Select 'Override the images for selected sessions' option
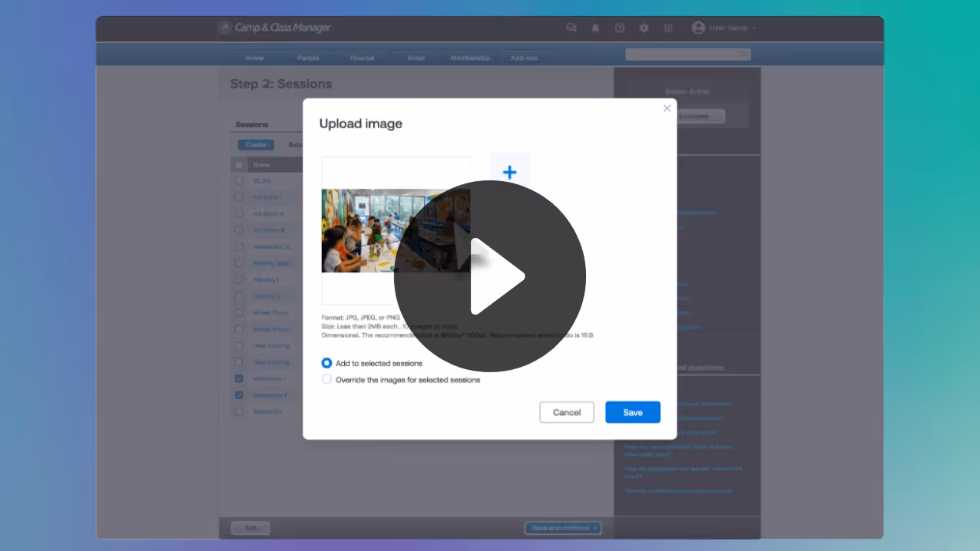 (327, 379)
